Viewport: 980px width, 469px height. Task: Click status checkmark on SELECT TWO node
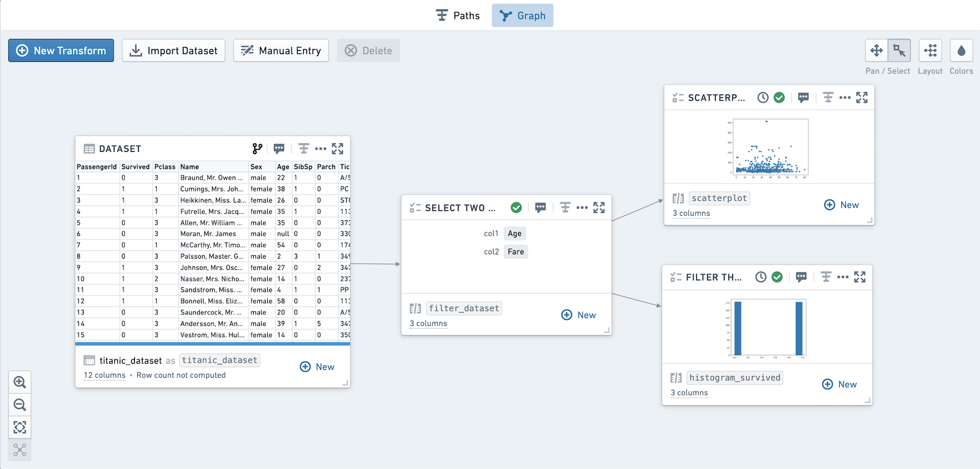516,208
